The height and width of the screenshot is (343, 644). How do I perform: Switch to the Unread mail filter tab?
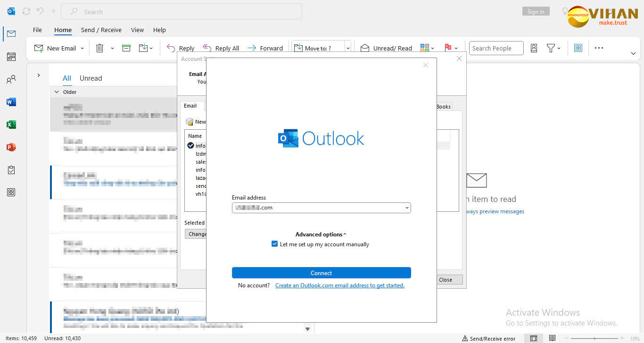click(x=91, y=78)
